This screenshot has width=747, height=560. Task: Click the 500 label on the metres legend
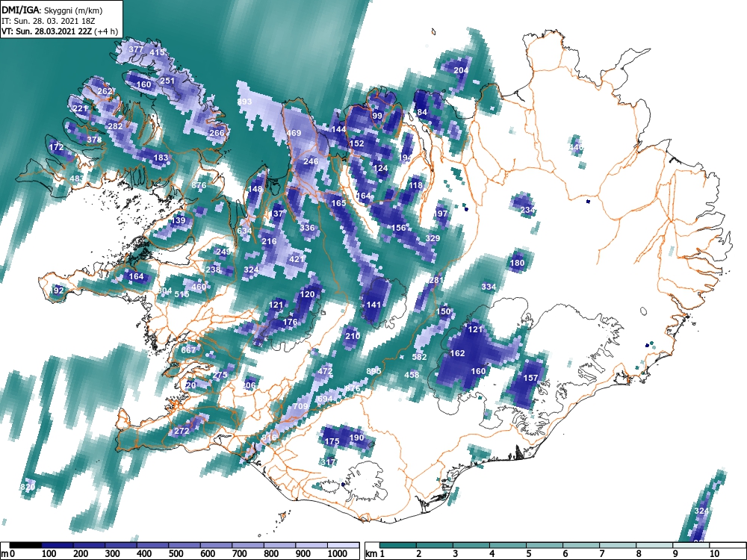(x=176, y=553)
